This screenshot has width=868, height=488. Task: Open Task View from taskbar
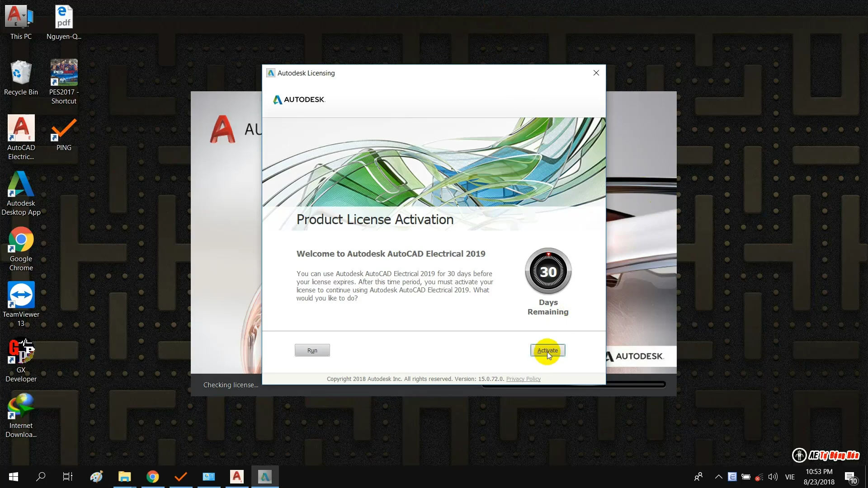click(68, 477)
